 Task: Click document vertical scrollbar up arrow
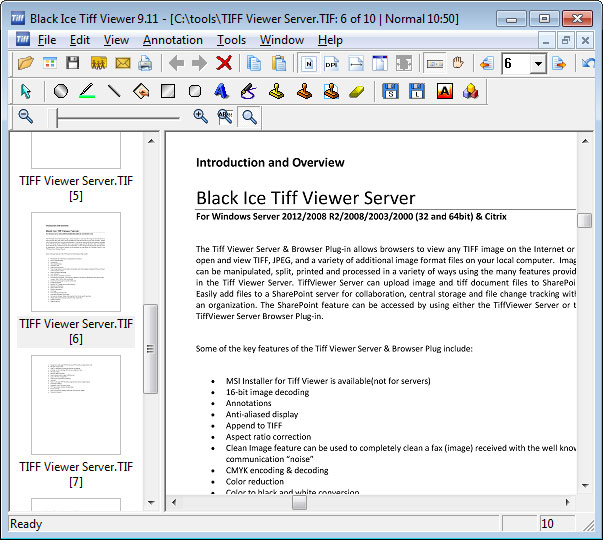(585, 141)
